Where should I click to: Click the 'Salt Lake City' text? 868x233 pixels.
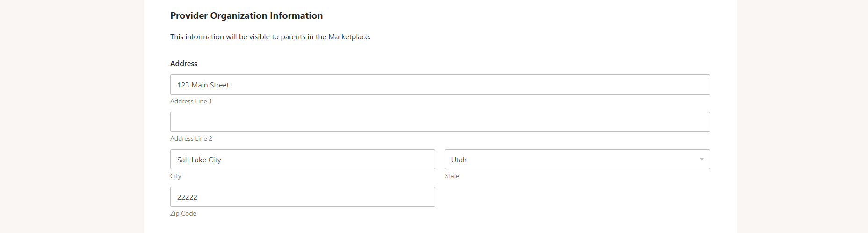click(199, 160)
